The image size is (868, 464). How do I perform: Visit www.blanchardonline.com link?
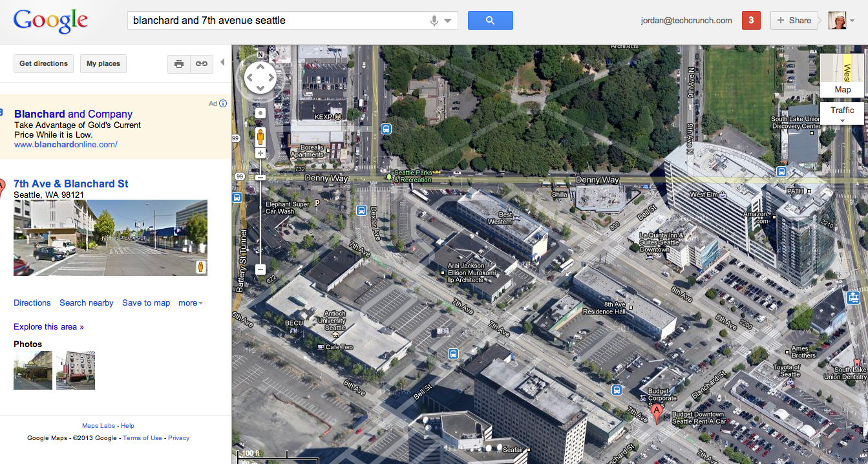click(x=66, y=145)
